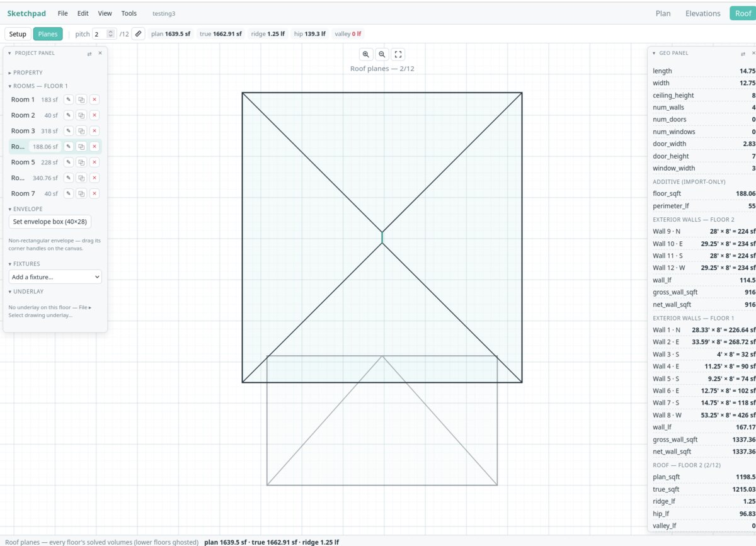Screen dimensions: 756x546
Task: Click the true 1662.91 sf chip
Action: coord(220,34)
